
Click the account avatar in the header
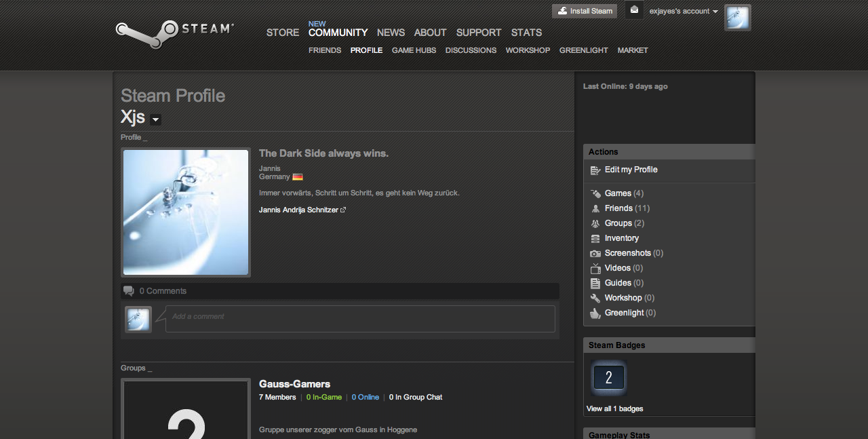click(x=738, y=18)
